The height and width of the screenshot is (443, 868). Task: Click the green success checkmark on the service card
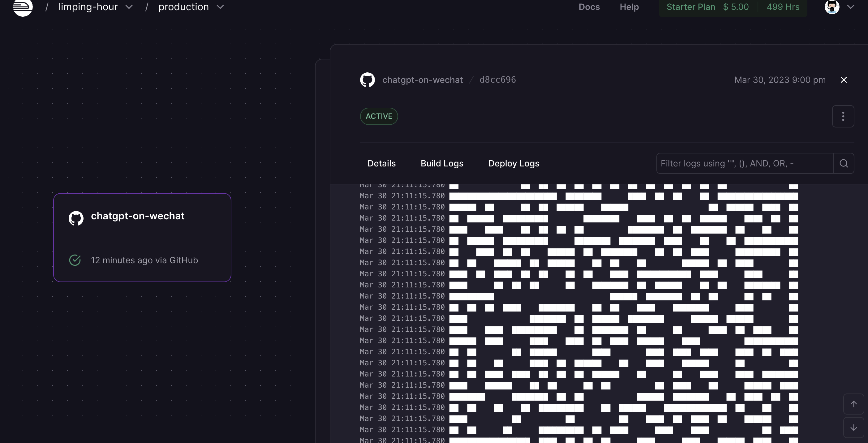click(75, 260)
